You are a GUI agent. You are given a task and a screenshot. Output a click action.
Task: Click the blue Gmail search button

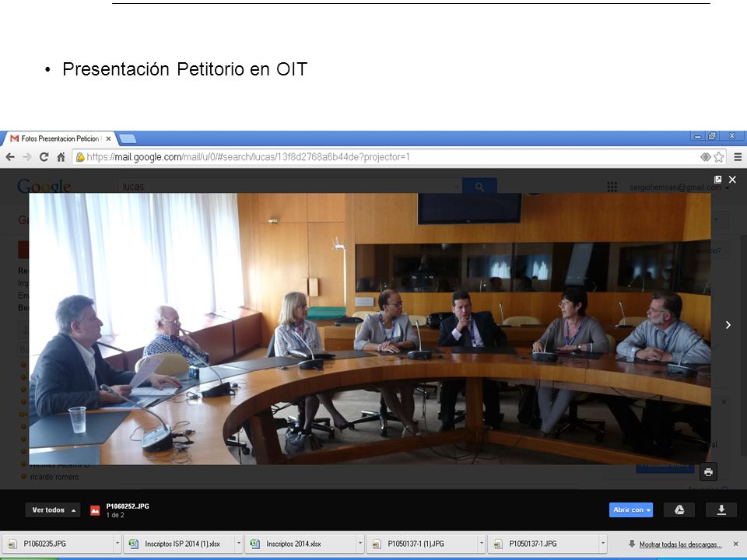point(480,187)
